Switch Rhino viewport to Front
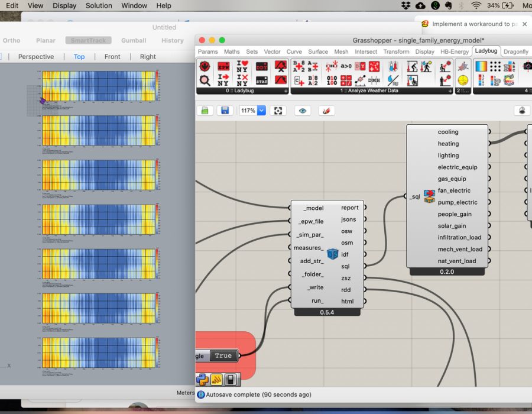 click(112, 57)
